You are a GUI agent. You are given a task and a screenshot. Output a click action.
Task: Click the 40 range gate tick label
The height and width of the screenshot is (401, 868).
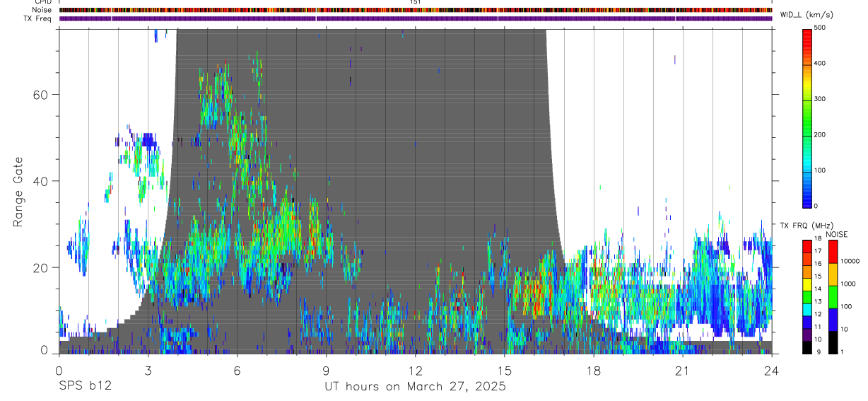(41, 181)
